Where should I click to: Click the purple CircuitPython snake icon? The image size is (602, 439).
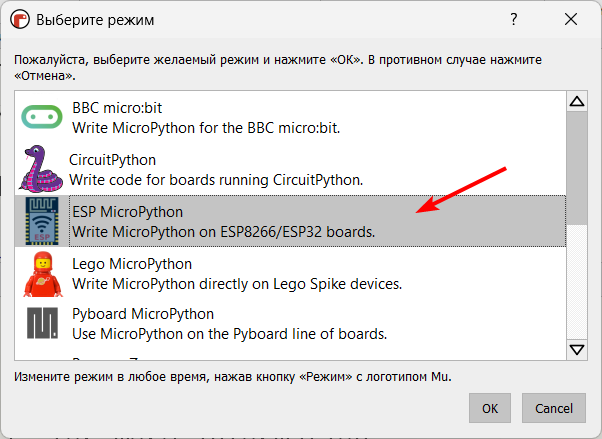point(41,169)
